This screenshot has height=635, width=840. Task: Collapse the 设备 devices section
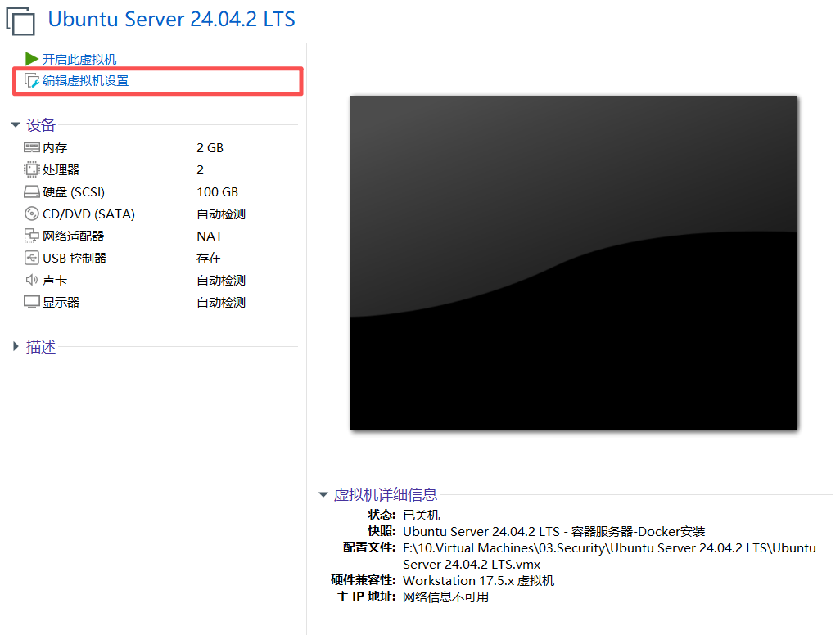16,125
